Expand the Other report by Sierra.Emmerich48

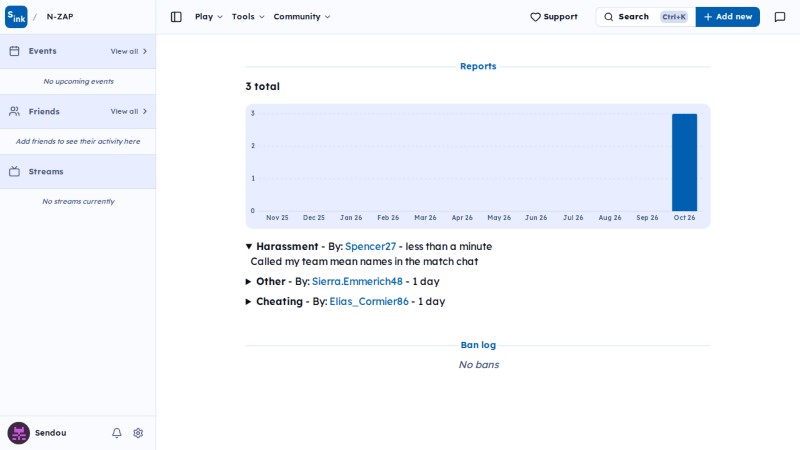coord(248,282)
